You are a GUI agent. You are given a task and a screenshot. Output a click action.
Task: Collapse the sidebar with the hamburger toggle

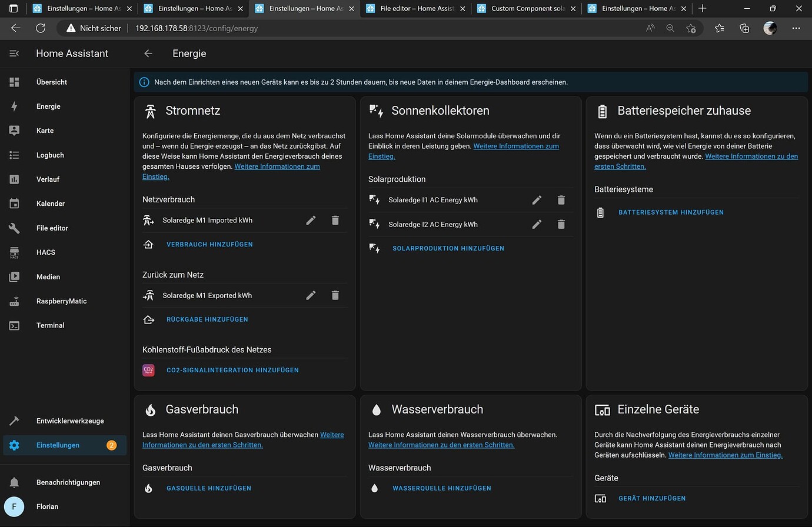[14, 53]
